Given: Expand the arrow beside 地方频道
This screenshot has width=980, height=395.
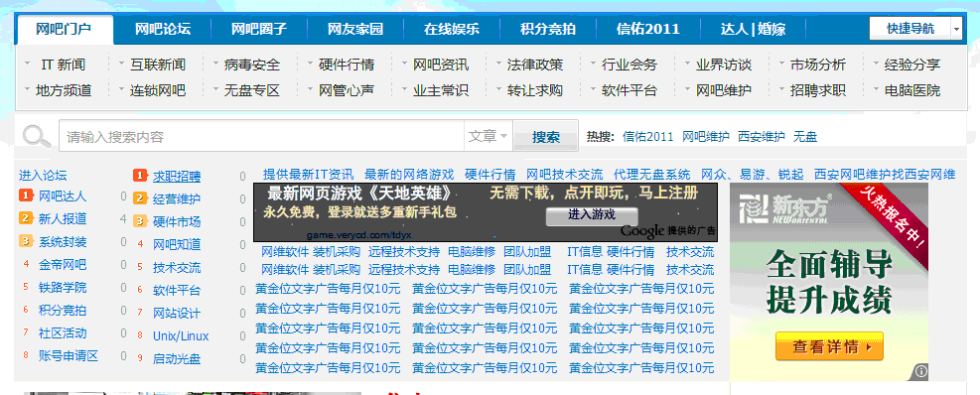Looking at the screenshot, I should [27, 89].
